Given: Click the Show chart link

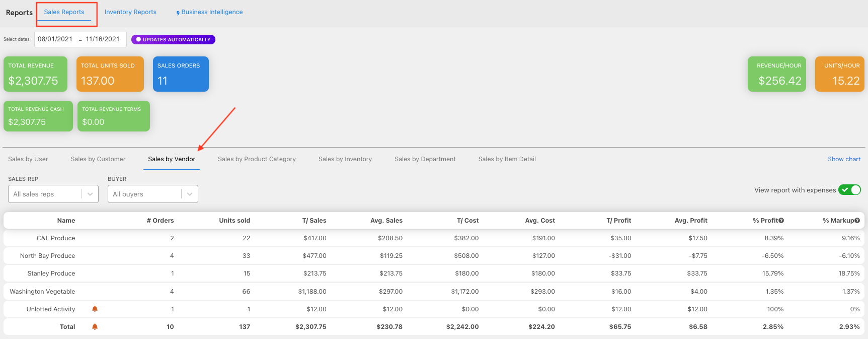Looking at the screenshot, I should pyautogui.click(x=844, y=159).
